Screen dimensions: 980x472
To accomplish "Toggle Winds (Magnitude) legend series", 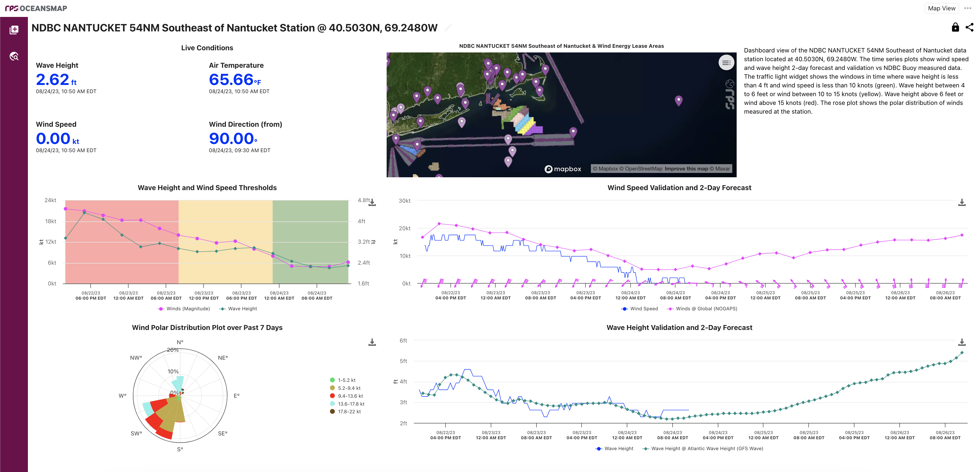I will pos(183,309).
